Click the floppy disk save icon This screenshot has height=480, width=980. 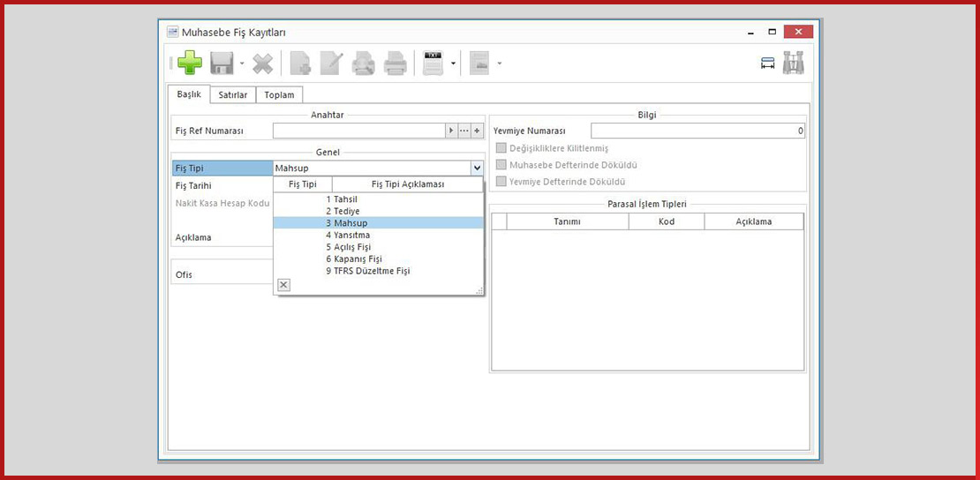click(x=222, y=64)
